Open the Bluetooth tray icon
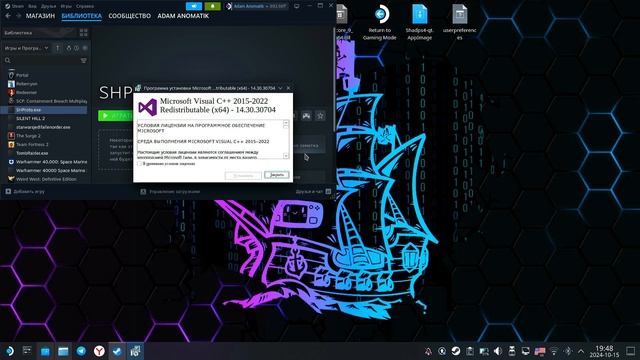The image size is (640, 360). tap(568, 351)
